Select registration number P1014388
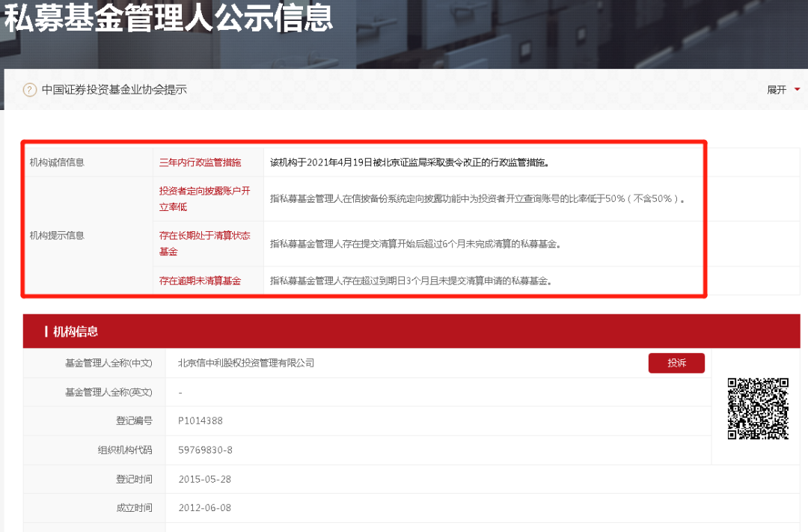 point(201,421)
